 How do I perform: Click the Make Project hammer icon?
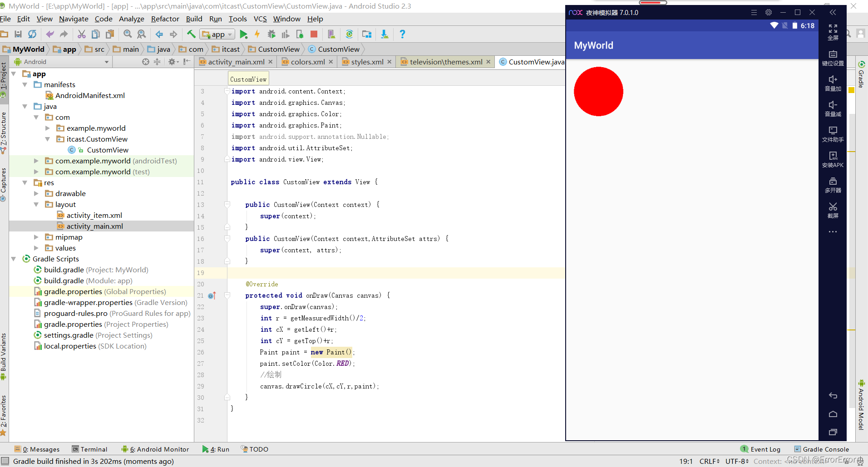pos(191,34)
